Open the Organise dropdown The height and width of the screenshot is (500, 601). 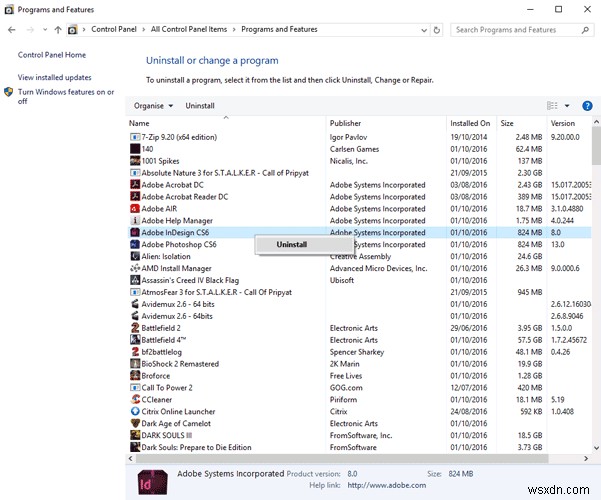[153, 106]
